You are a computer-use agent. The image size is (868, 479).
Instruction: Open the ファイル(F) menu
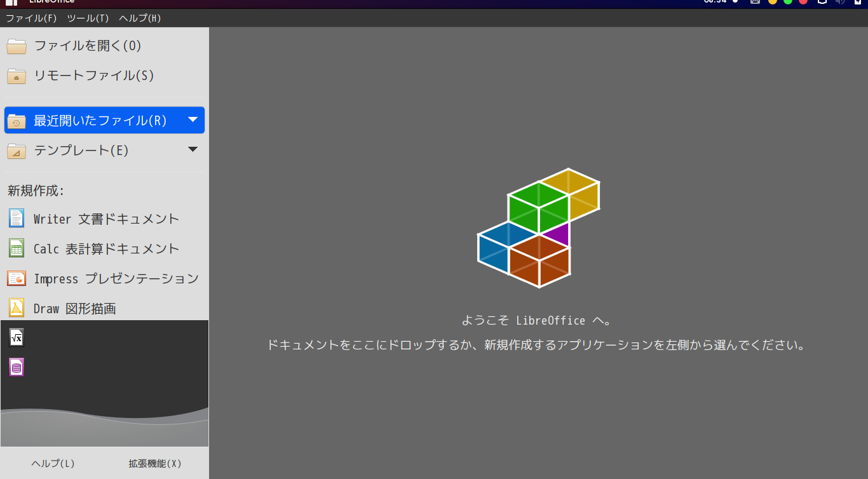pyautogui.click(x=31, y=18)
